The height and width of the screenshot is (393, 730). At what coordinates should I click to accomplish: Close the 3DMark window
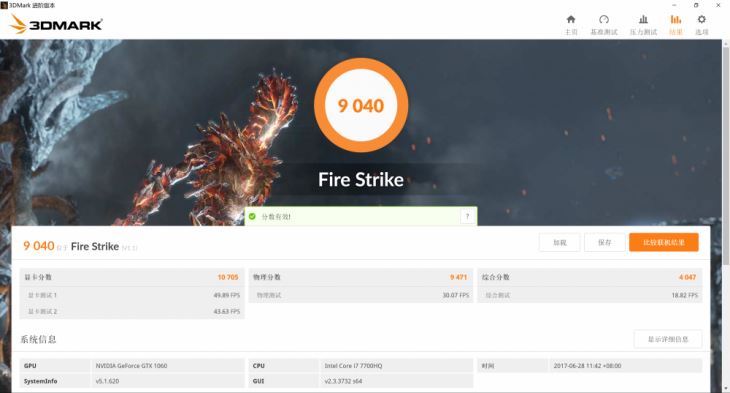pos(718,5)
